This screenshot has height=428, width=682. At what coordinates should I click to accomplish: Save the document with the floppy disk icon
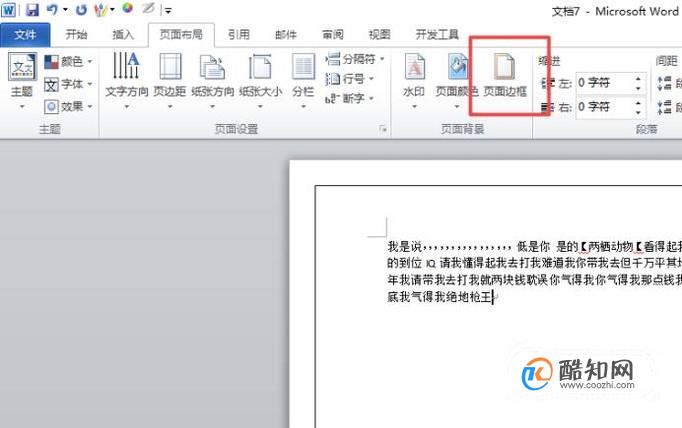(x=32, y=10)
